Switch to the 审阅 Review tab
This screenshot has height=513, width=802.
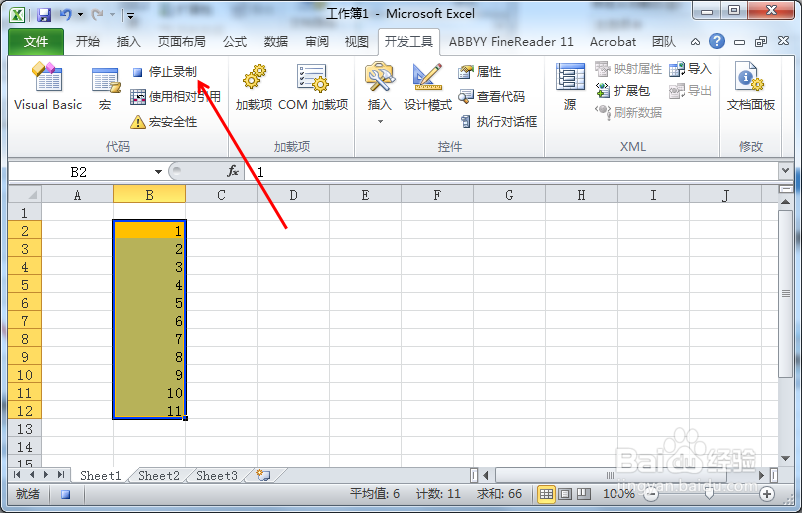pos(317,41)
